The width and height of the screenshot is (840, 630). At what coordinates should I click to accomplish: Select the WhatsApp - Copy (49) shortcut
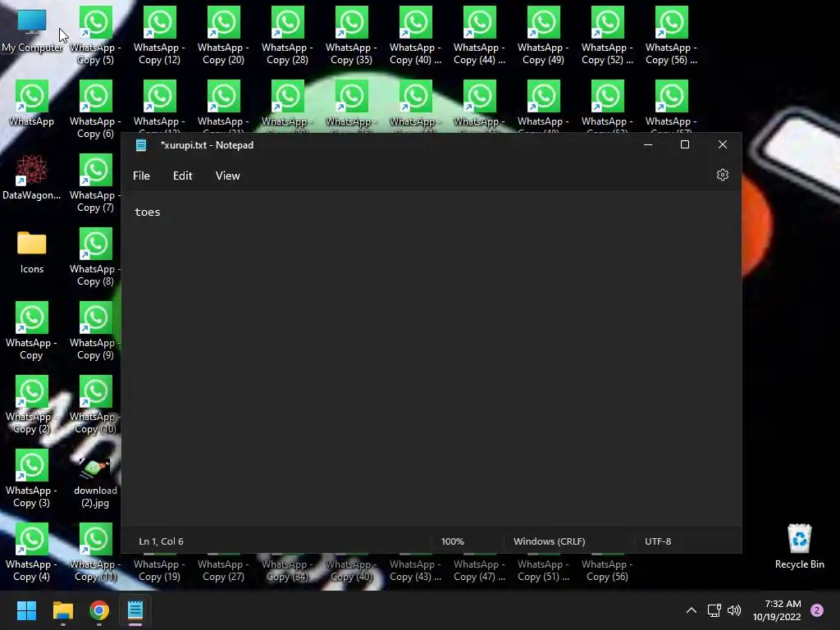(x=543, y=36)
